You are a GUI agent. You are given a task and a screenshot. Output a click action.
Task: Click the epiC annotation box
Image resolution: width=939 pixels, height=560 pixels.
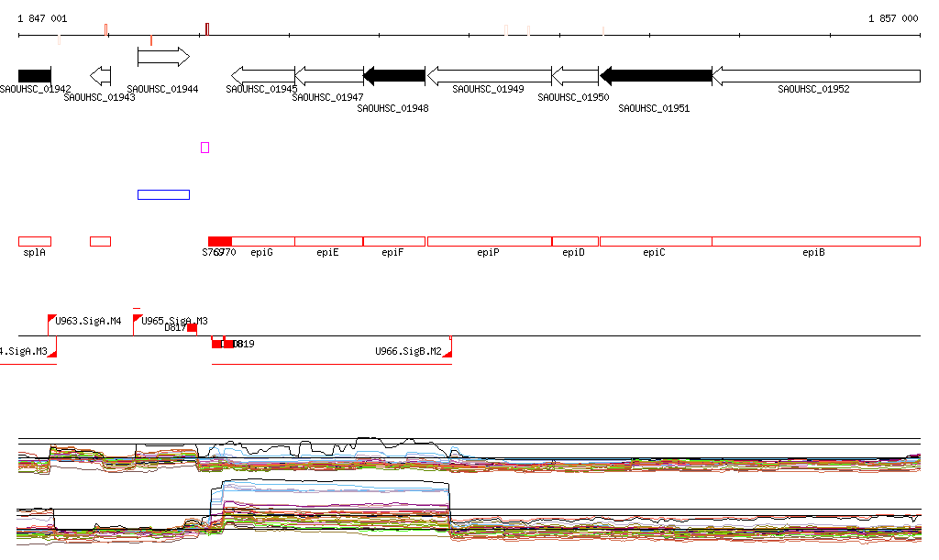[x=656, y=242]
